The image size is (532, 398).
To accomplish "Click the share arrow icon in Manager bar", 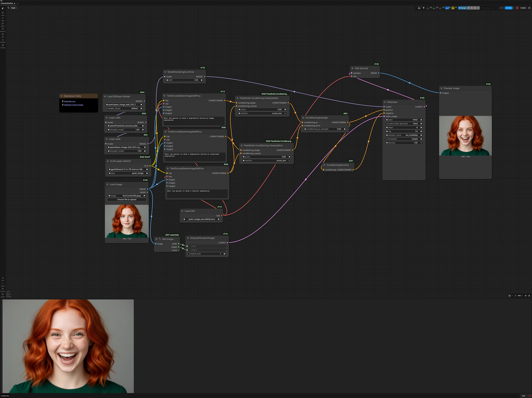I will (x=478, y=8).
